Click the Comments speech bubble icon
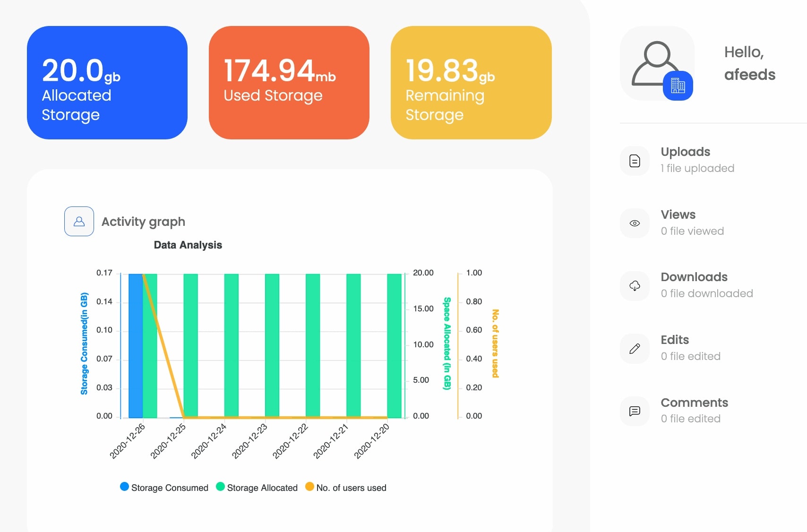807x532 pixels. click(635, 411)
